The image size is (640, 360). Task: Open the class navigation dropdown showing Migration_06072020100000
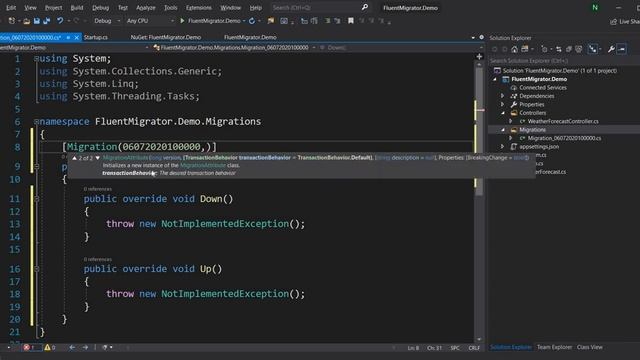pos(234,48)
